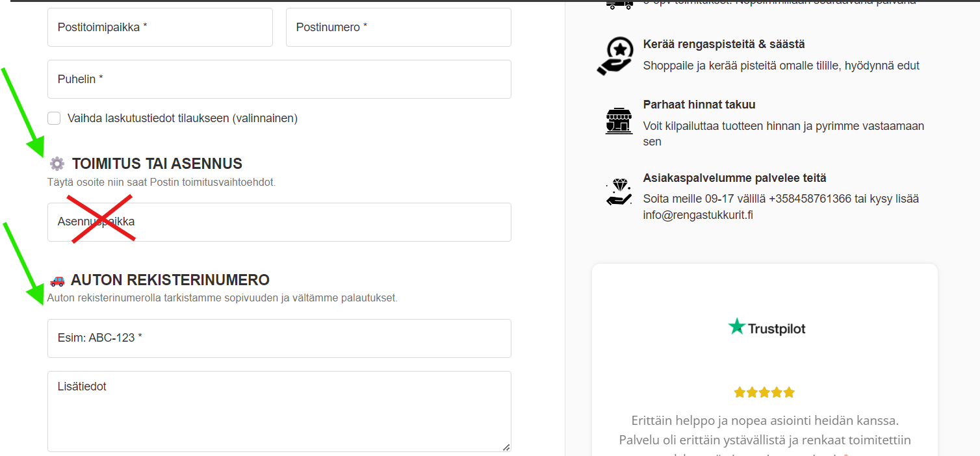Click the +358458761366 phone number
The width and height of the screenshot is (980, 456).
[810, 199]
